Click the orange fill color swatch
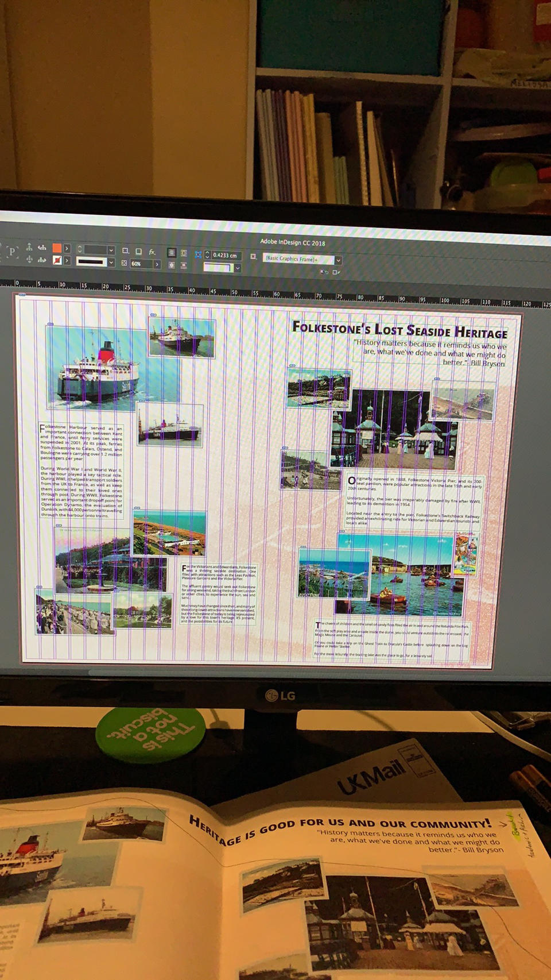Viewport: 551px width, 980px height. (x=57, y=248)
